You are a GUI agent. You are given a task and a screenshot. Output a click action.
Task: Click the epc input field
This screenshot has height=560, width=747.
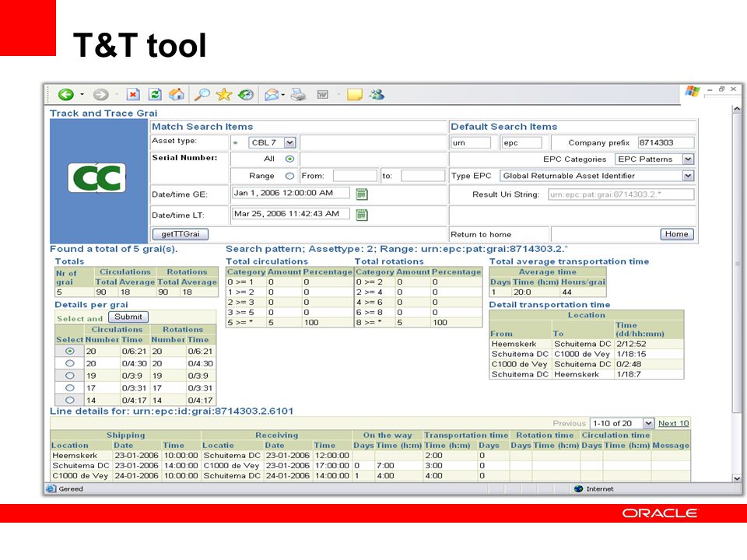coord(521,142)
